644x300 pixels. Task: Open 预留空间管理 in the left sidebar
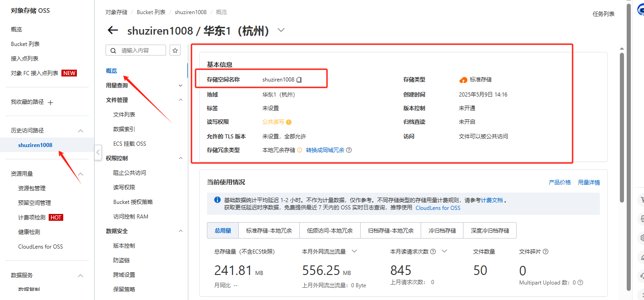click(x=35, y=203)
